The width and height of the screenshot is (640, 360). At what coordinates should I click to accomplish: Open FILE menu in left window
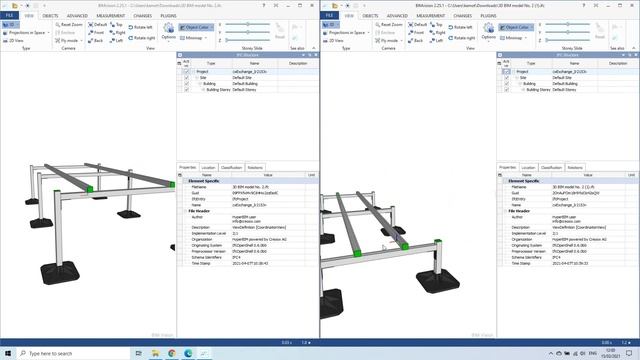9,16
